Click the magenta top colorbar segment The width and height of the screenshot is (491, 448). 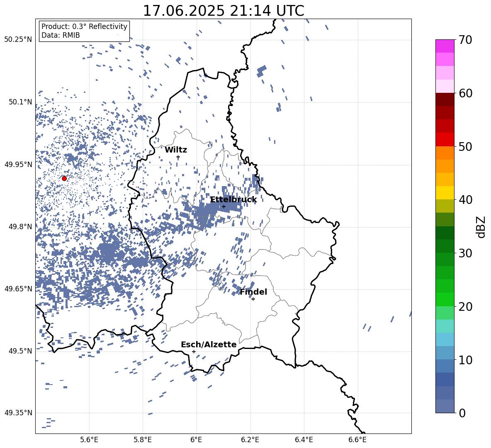coord(445,46)
